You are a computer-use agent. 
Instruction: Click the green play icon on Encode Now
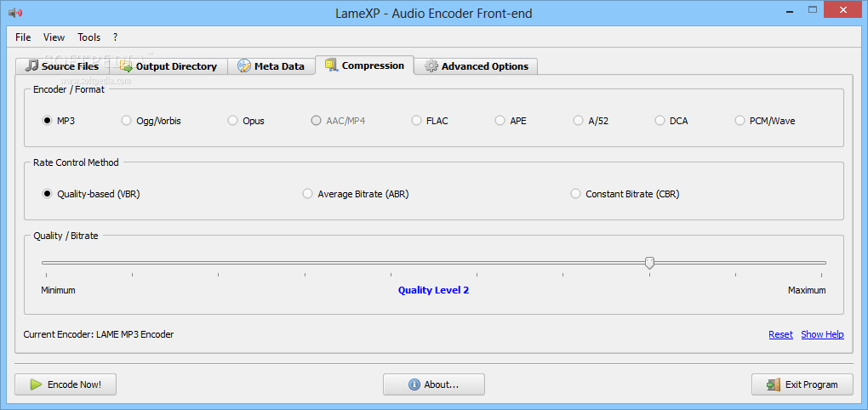[36, 384]
